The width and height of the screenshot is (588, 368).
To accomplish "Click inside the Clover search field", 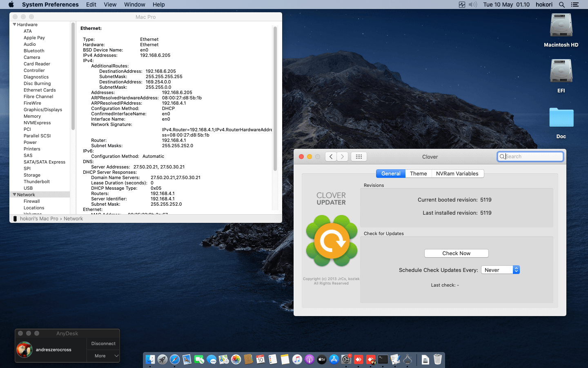I will point(530,156).
